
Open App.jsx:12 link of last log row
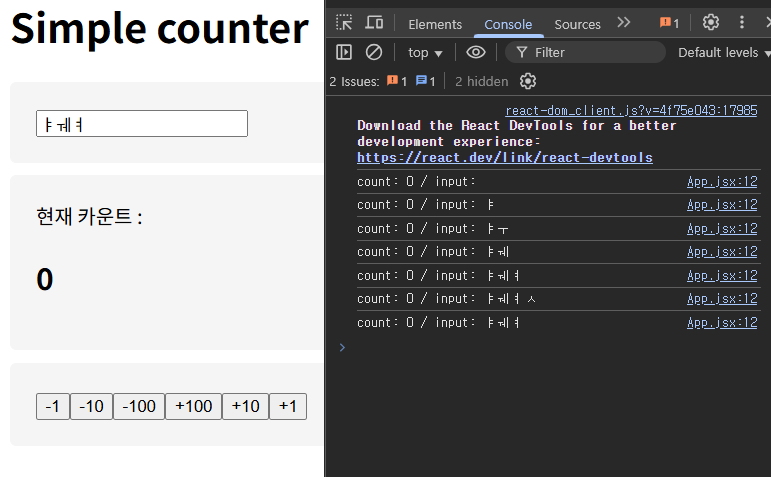tap(722, 323)
